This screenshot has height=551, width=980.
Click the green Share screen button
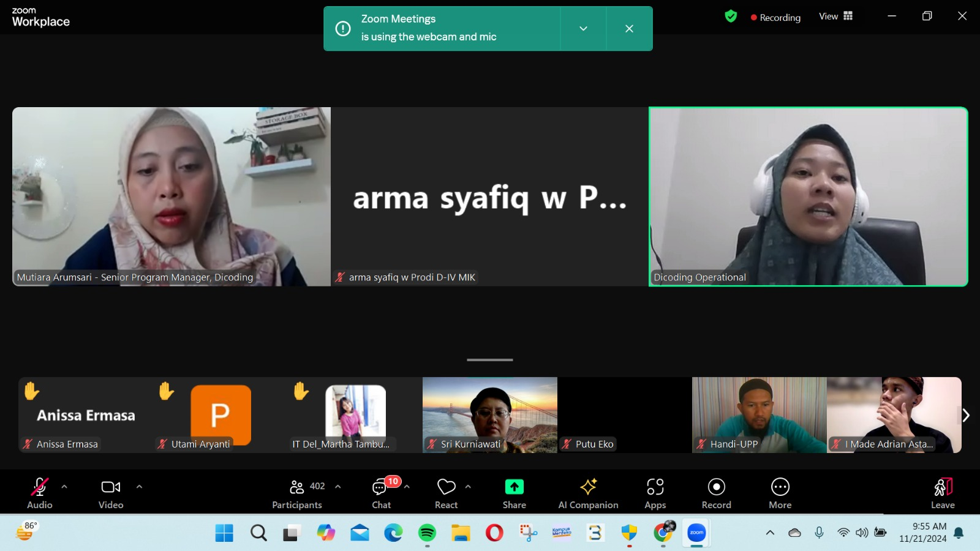point(514,493)
